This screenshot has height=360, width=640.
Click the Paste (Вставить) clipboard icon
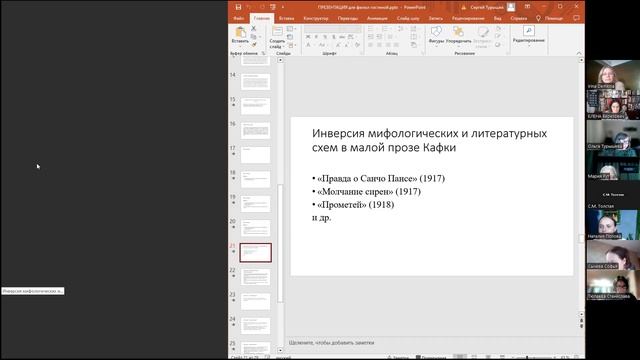240,32
